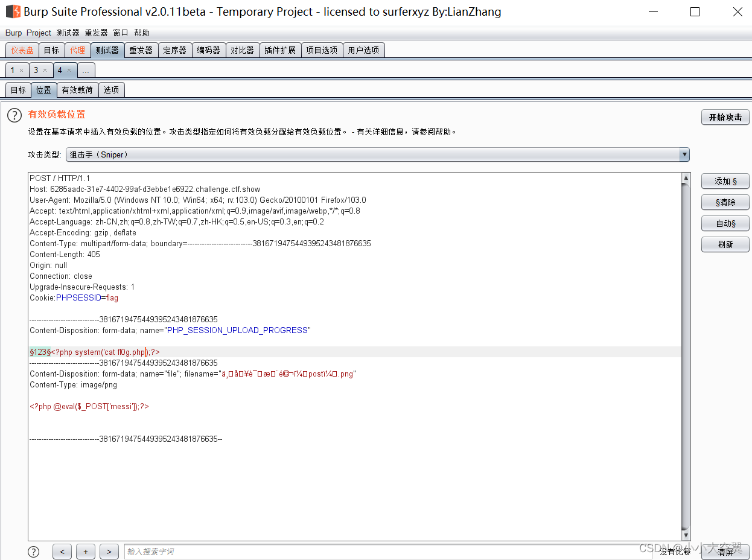This screenshot has height=560, width=752.
Task: Click the User-Agent header line
Action: 198,200
